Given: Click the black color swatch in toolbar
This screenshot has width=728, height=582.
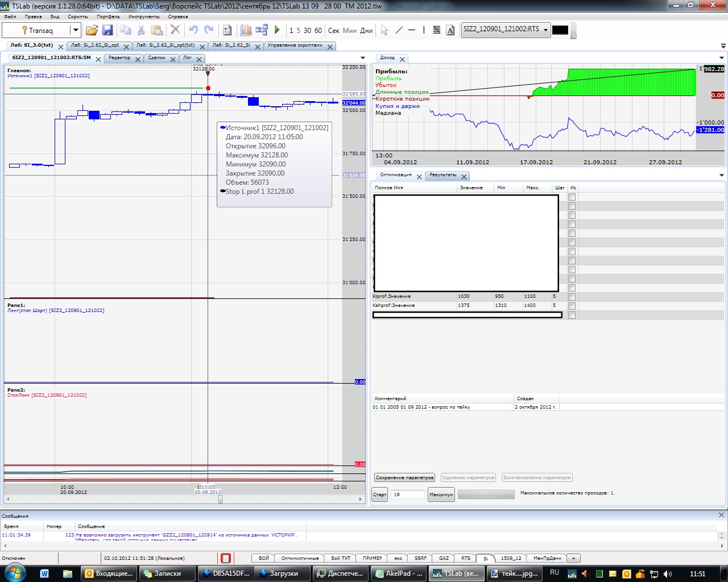Looking at the screenshot, I should pyautogui.click(x=560, y=30).
